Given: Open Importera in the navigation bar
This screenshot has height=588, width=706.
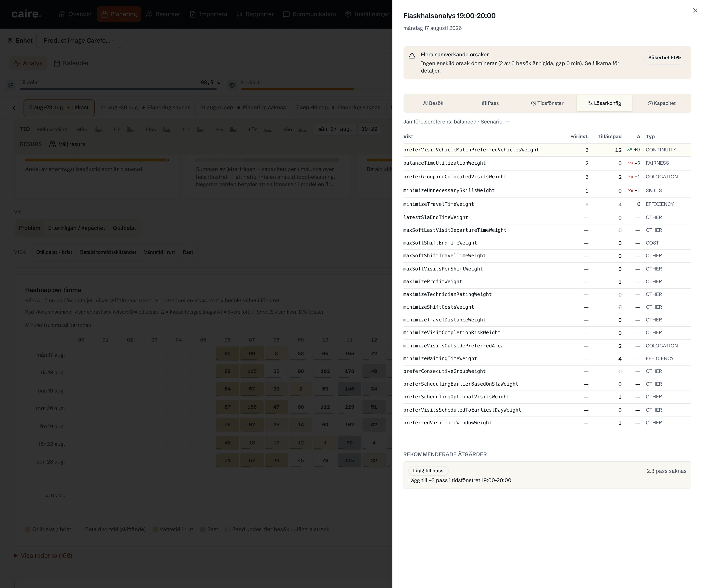Looking at the screenshot, I should pos(208,14).
